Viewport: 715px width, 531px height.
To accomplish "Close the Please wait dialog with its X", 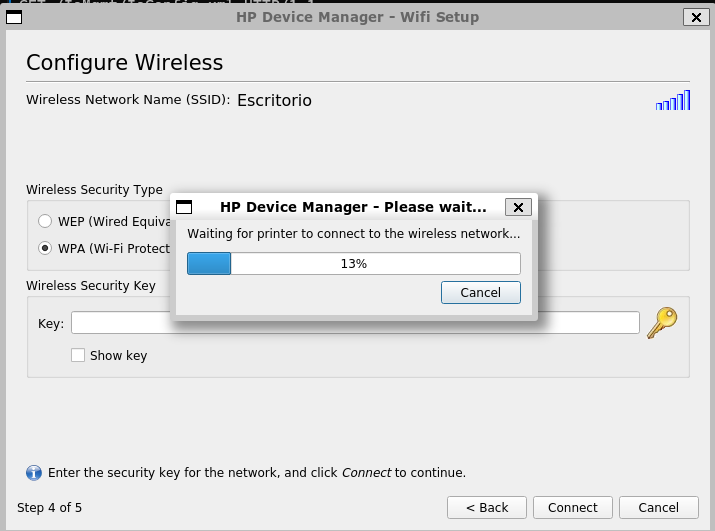I will [x=517, y=207].
